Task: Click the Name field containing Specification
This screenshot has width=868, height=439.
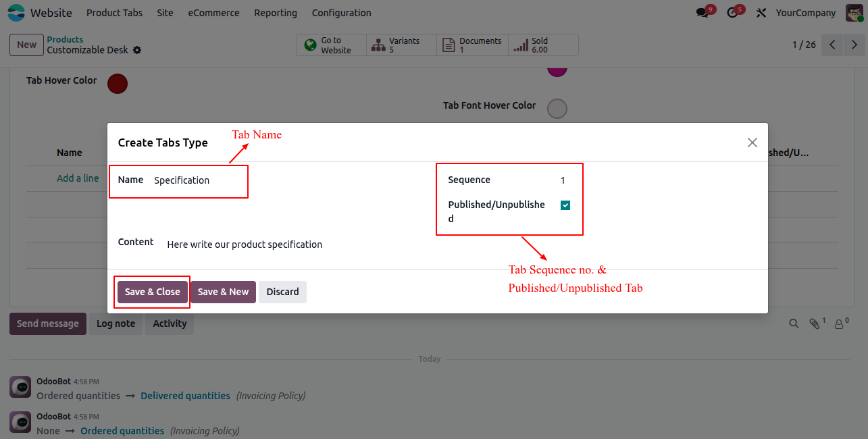Action: point(200,180)
